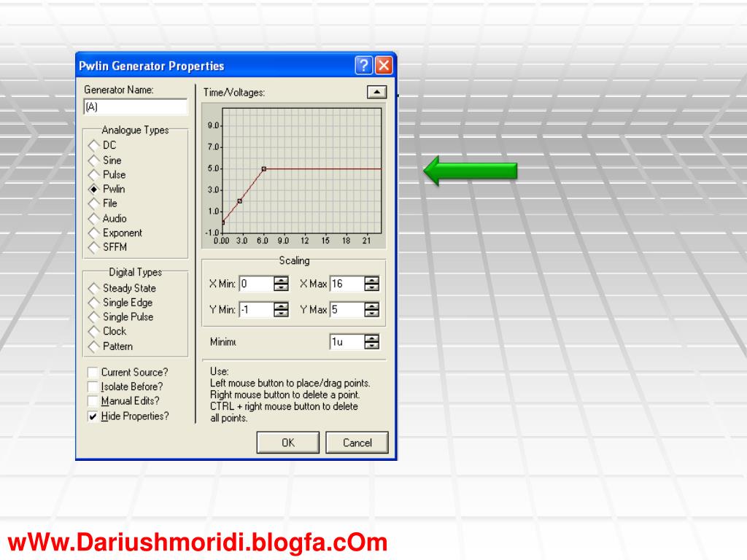Click the X Max spinner arrows
The image size is (747, 560).
tap(371, 284)
